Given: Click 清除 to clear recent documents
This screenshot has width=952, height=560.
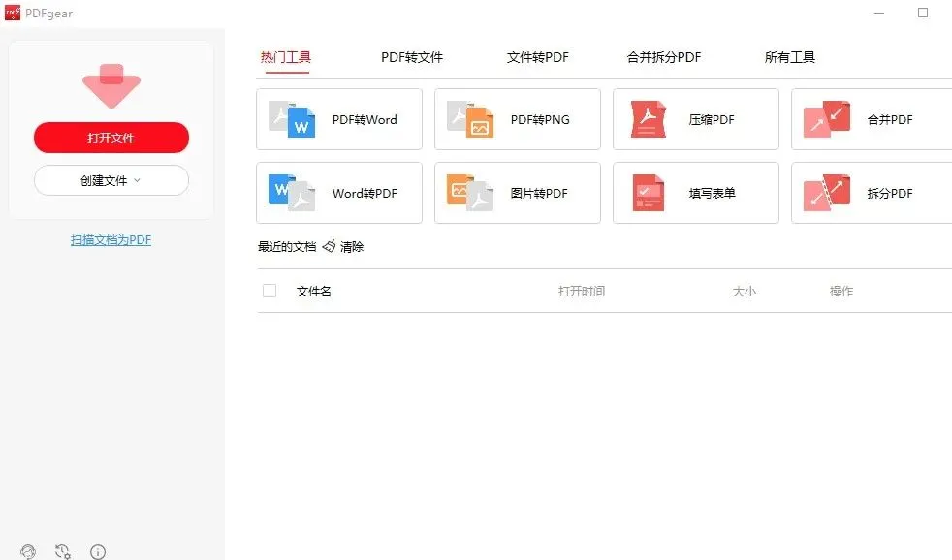Looking at the screenshot, I should coord(352,247).
